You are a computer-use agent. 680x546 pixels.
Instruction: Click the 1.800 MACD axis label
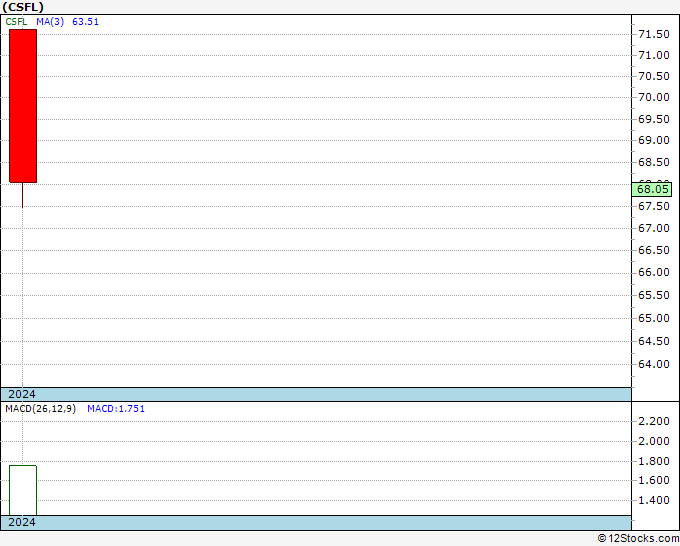654,461
